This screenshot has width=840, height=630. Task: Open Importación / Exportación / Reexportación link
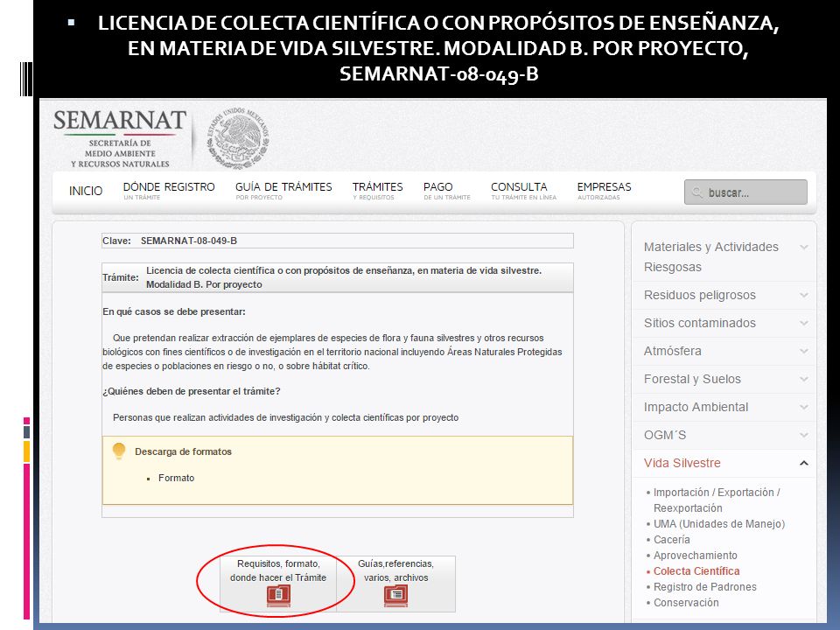tap(717, 500)
